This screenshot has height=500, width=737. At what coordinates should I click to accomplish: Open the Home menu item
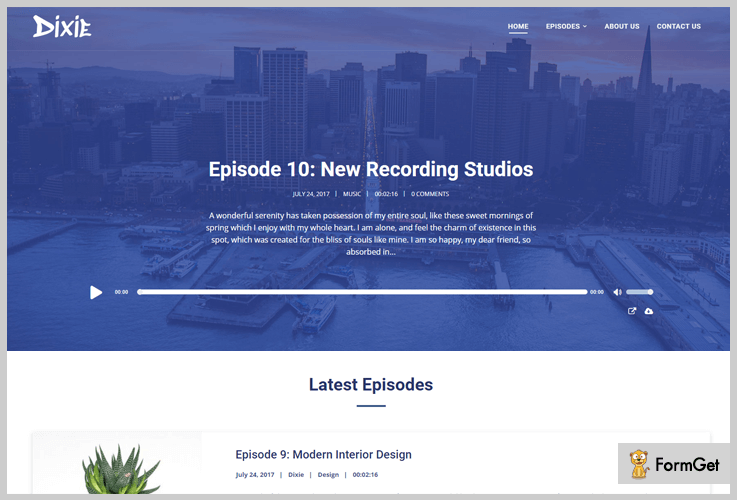click(518, 26)
